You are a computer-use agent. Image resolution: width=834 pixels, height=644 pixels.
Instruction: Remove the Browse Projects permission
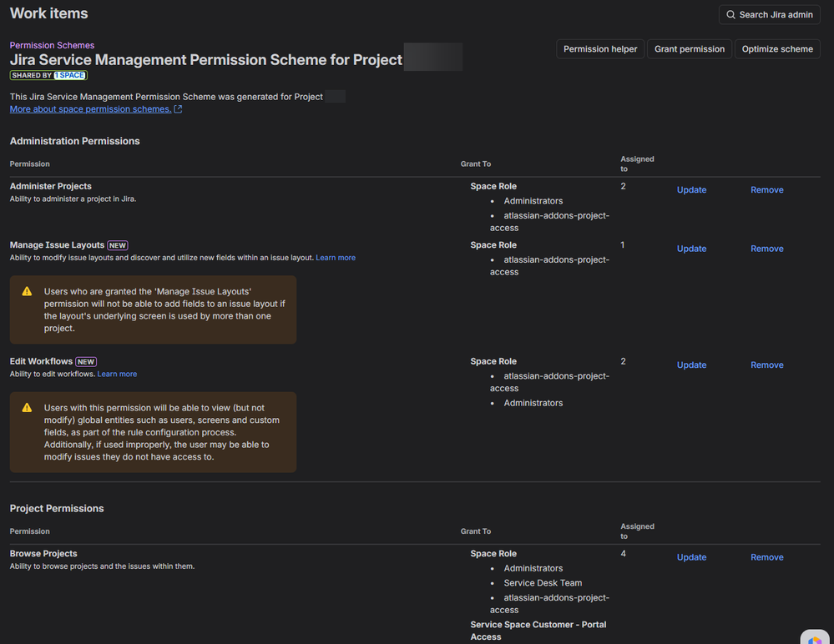(766, 557)
